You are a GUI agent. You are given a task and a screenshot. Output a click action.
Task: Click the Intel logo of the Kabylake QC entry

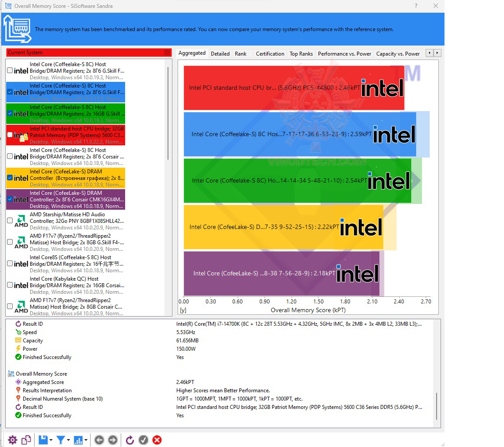point(21,285)
